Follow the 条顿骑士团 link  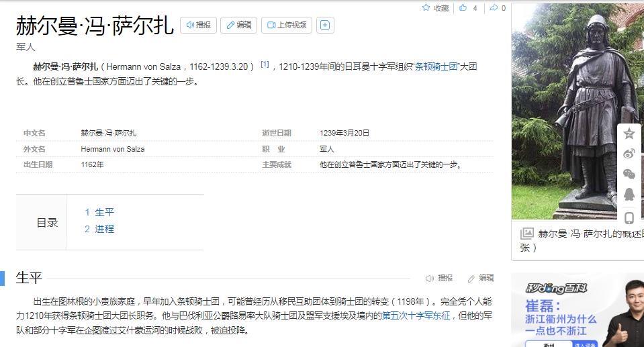coord(436,66)
